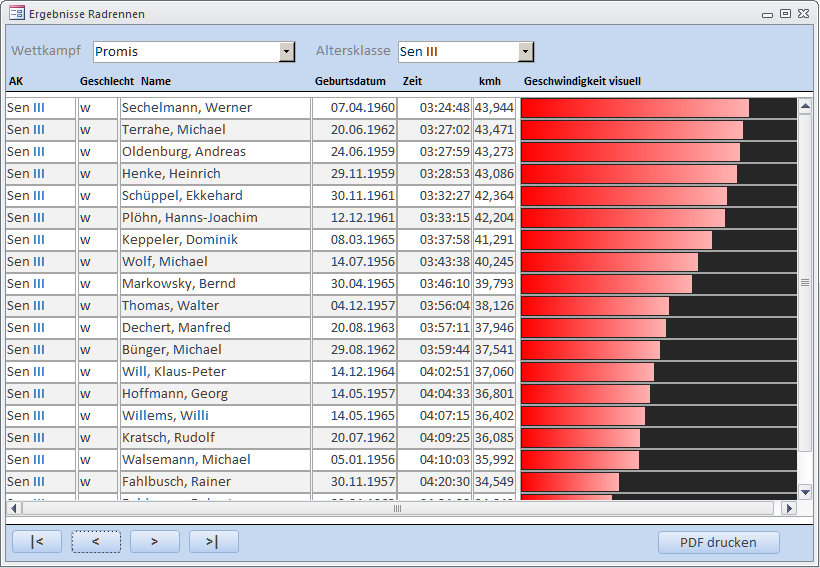Expand the Altersklasse dropdown arrow
The width and height of the screenshot is (820, 568).
(526, 52)
